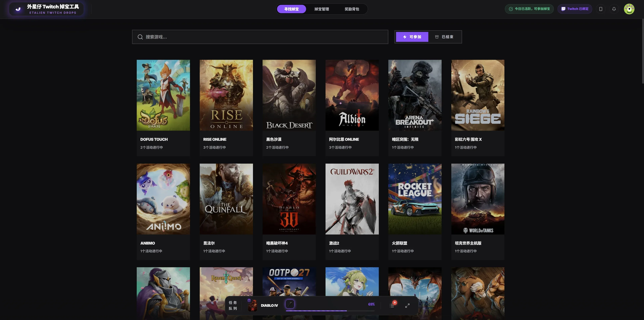The image size is (644, 320).
Task: Open the purple armored knight cover
Action: (163, 293)
